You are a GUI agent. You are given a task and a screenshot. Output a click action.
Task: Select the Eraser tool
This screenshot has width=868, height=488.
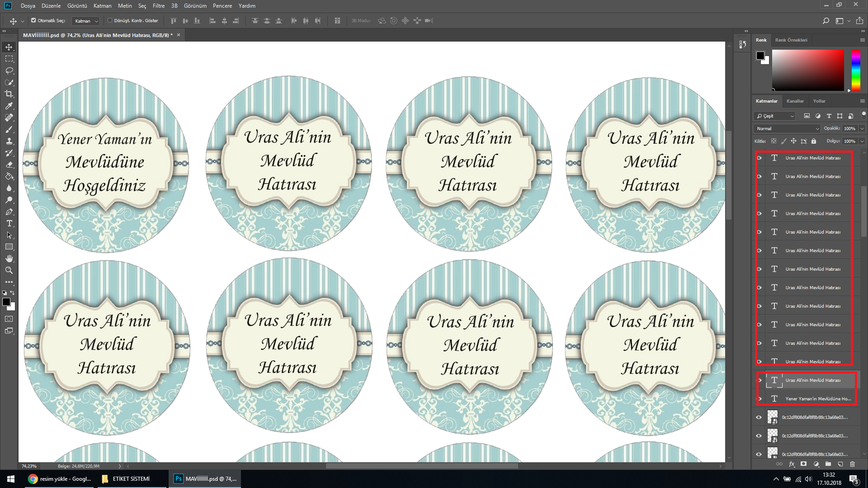[x=9, y=164]
